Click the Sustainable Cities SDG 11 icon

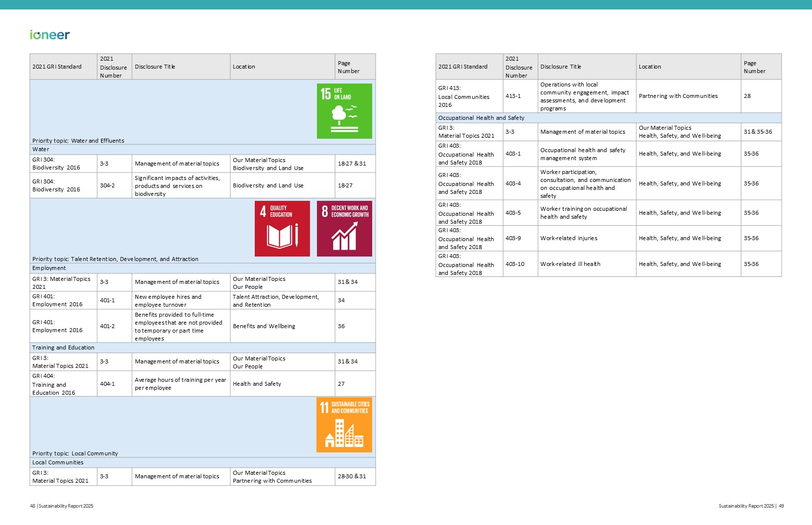[344, 425]
